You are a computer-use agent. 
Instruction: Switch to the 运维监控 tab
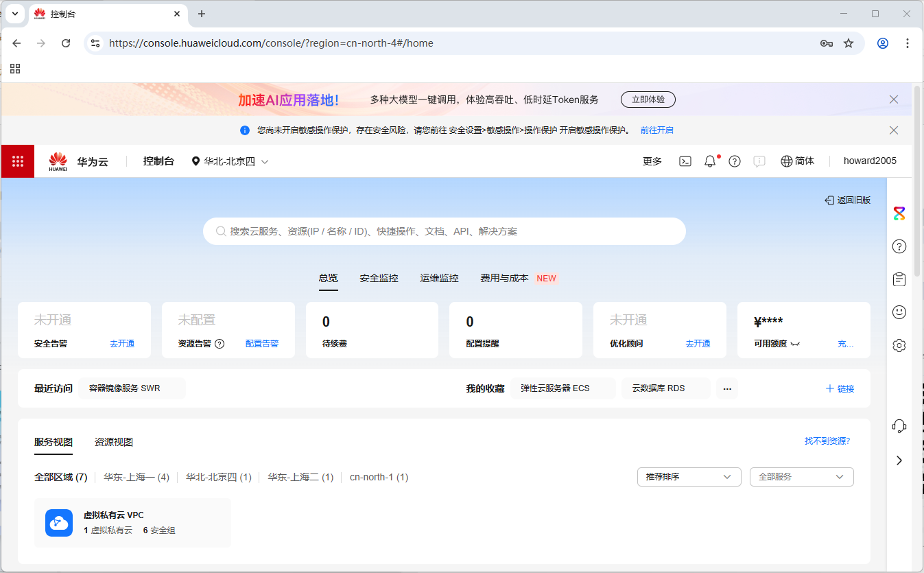coord(439,279)
